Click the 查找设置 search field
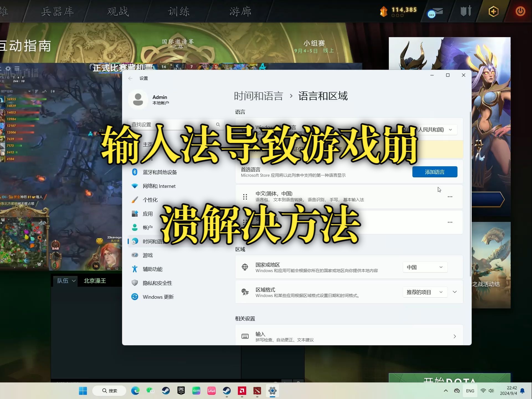The height and width of the screenshot is (399, 532). pyautogui.click(x=176, y=125)
